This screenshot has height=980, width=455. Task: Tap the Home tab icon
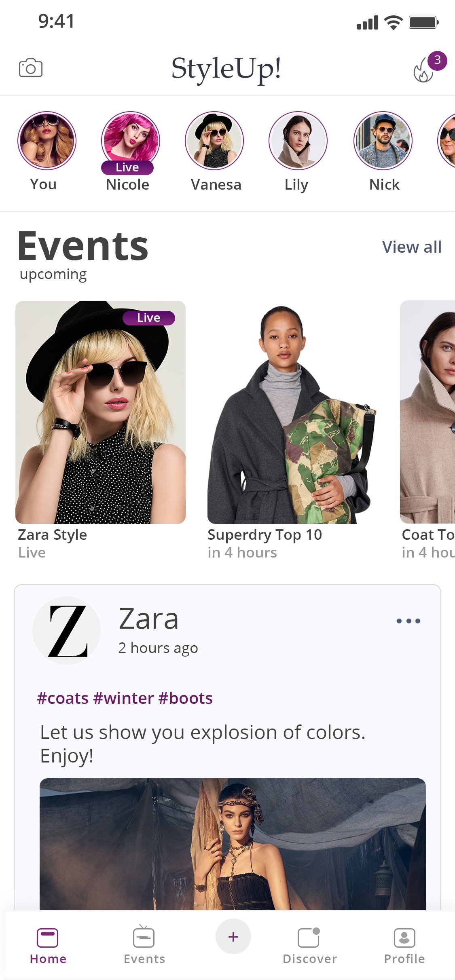[x=48, y=938]
